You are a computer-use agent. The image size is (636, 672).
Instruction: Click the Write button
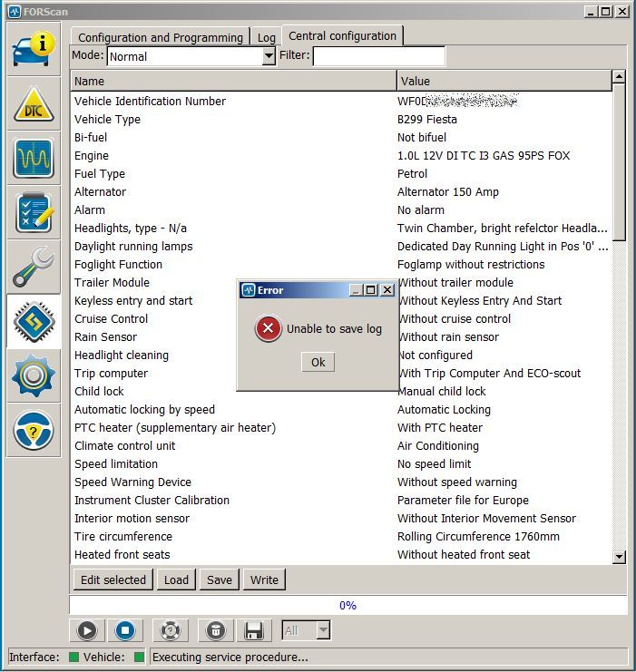point(264,579)
